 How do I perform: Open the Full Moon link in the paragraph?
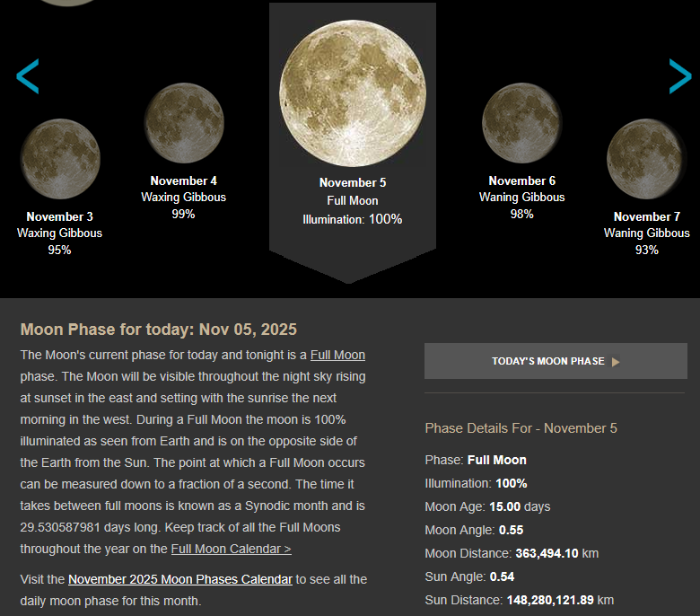tap(337, 355)
